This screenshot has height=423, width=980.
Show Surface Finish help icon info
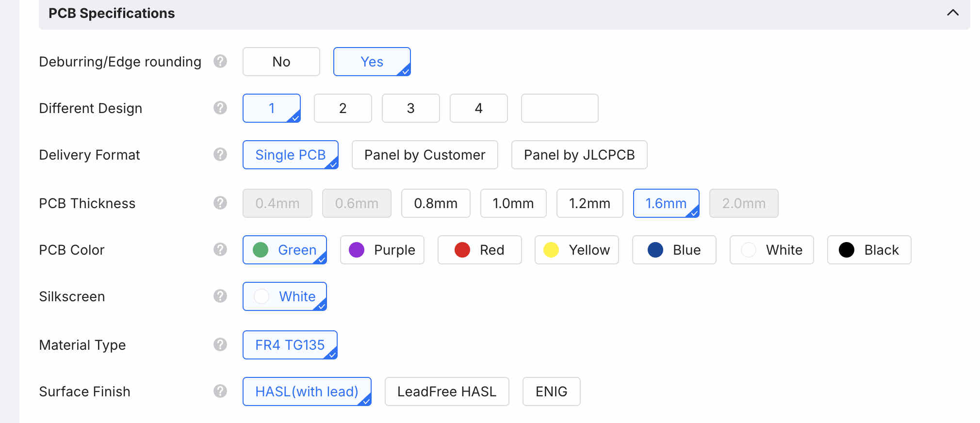point(220,391)
